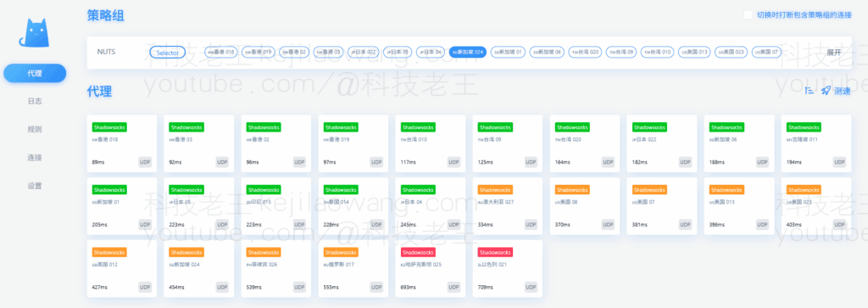Select the 日本 05 group chip

[398, 52]
